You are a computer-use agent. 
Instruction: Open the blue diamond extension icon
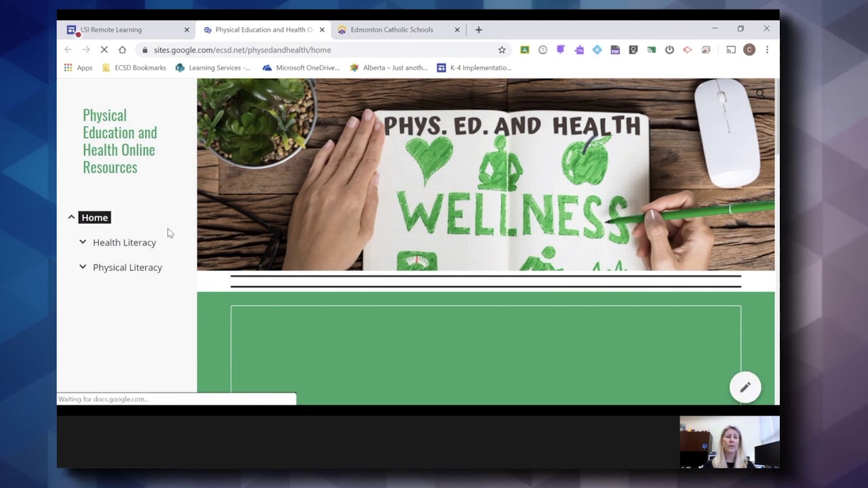point(597,49)
